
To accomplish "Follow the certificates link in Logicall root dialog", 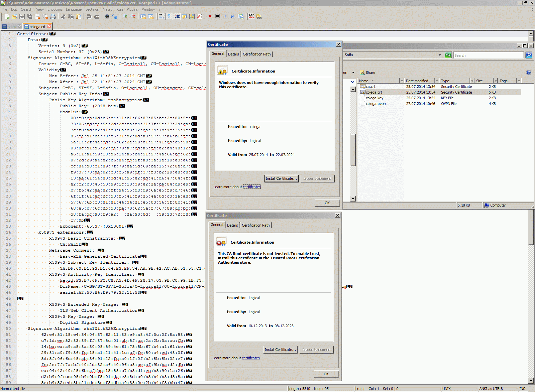I will click(251, 358).
